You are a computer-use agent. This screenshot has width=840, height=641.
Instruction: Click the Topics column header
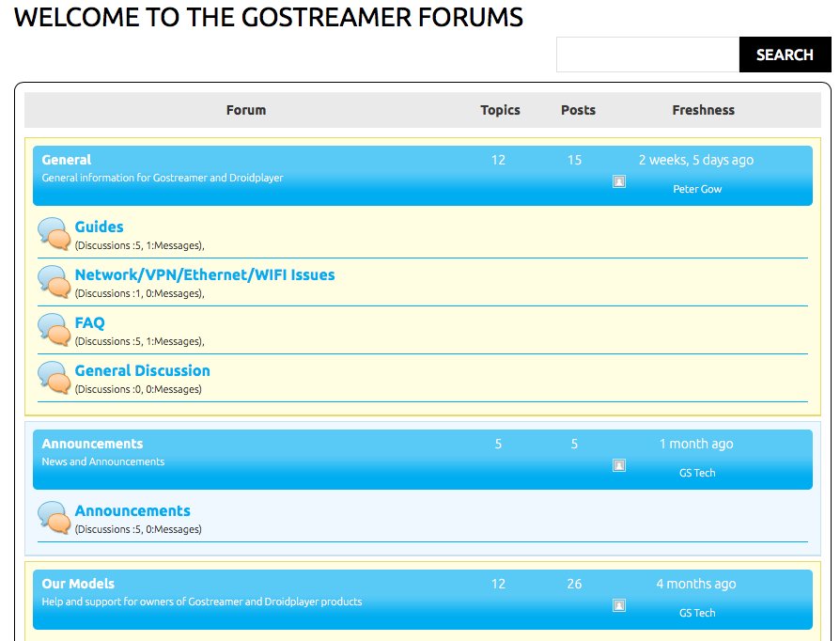point(500,110)
